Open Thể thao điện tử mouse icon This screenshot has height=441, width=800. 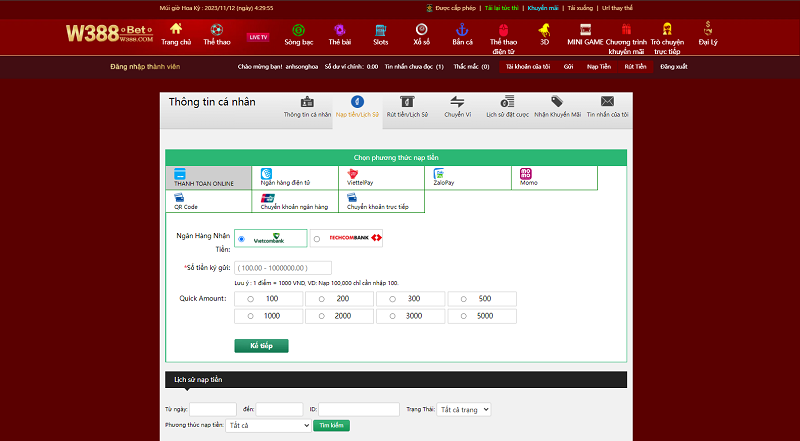[x=504, y=29]
